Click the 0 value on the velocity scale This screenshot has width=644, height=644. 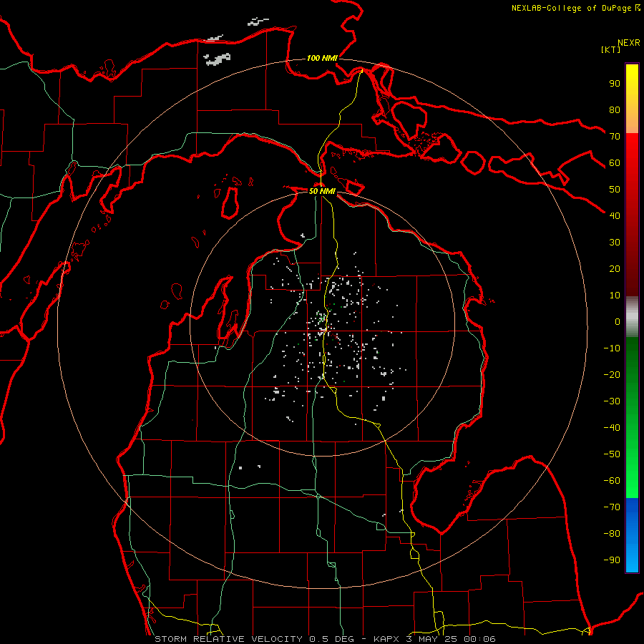618,322
